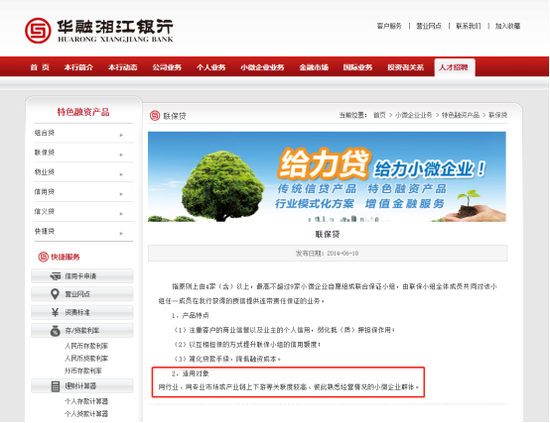Viewport: 550px width, 423px height.
Task: Open 金融市场 navigation item
Action: click(x=314, y=67)
